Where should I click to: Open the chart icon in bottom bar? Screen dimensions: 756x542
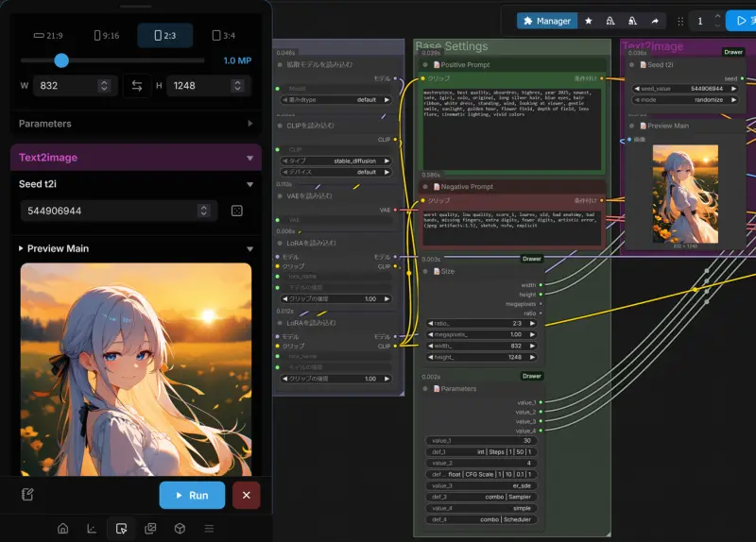[x=92, y=529]
